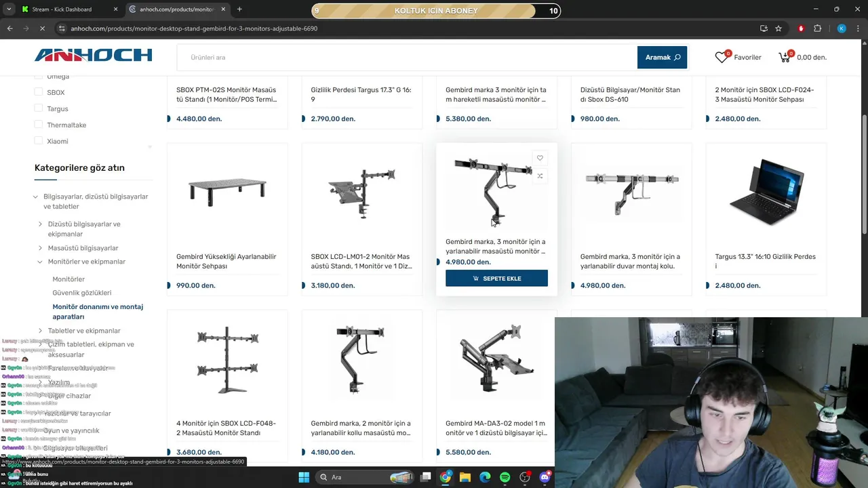Add hovered Gembird monitor arm to favorites
Viewport: 868px width, 488px height.
[x=540, y=158]
